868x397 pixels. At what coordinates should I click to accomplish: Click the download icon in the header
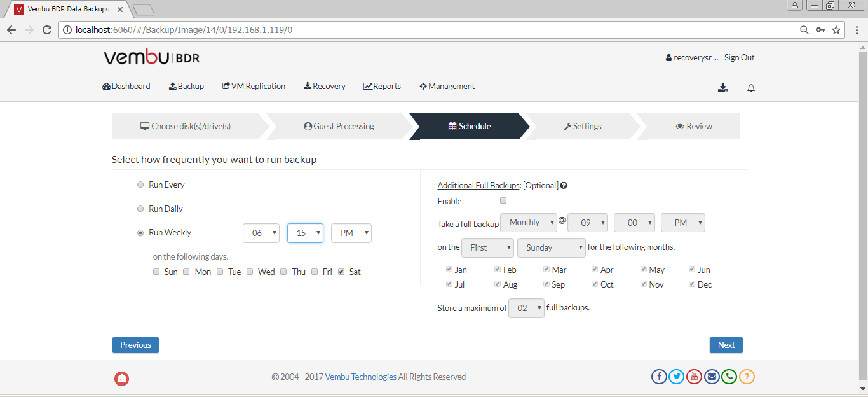pyautogui.click(x=722, y=88)
